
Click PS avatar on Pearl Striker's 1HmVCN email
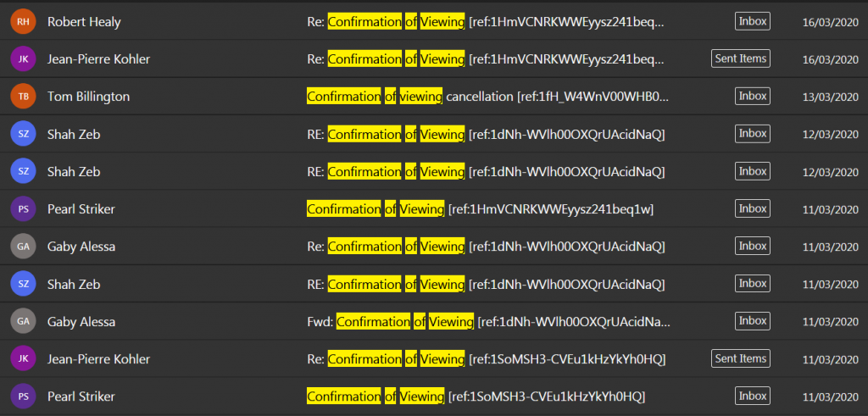(23, 208)
